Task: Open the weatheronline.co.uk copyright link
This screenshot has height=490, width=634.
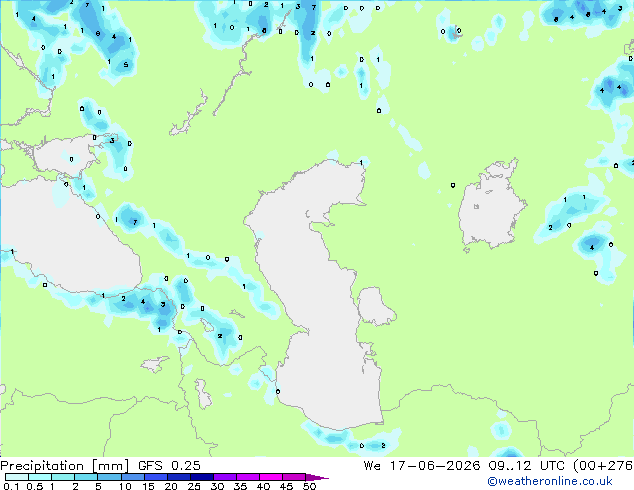Action: [x=549, y=481]
